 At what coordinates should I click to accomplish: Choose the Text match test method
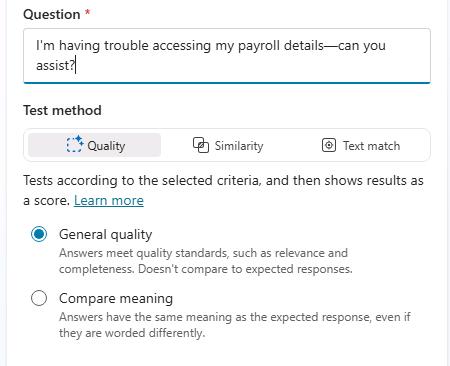pyautogui.click(x=361, y=145)
